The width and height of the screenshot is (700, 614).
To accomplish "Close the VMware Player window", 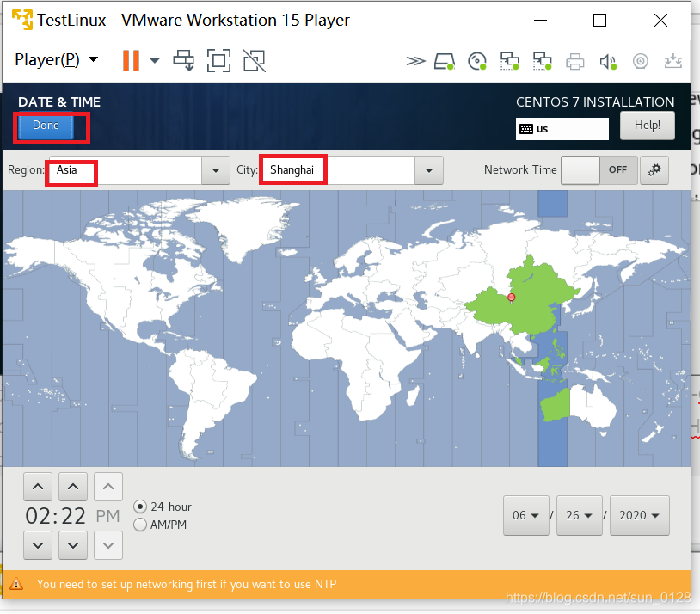I will click(x=660, y=20).
